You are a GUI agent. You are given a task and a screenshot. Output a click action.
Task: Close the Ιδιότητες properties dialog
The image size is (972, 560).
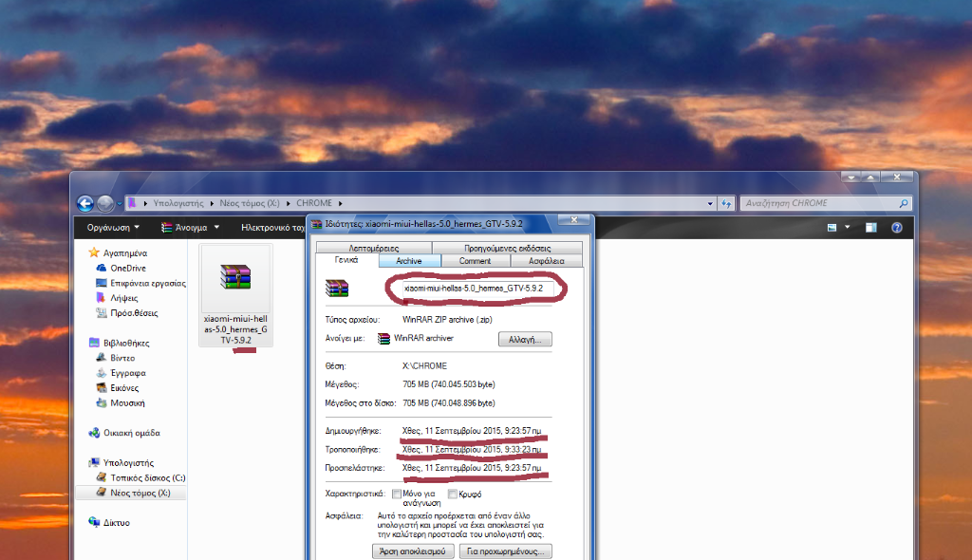click(x=574, y=220)
